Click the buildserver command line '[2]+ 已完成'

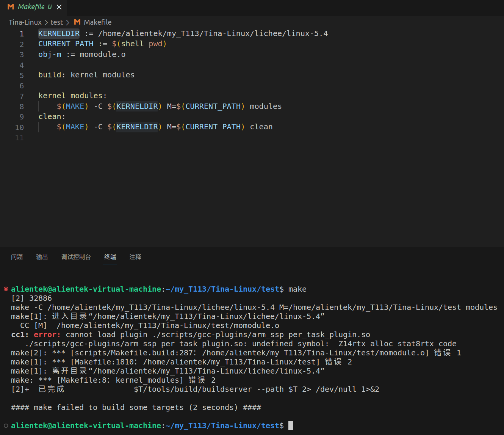[x=195, y=389]
